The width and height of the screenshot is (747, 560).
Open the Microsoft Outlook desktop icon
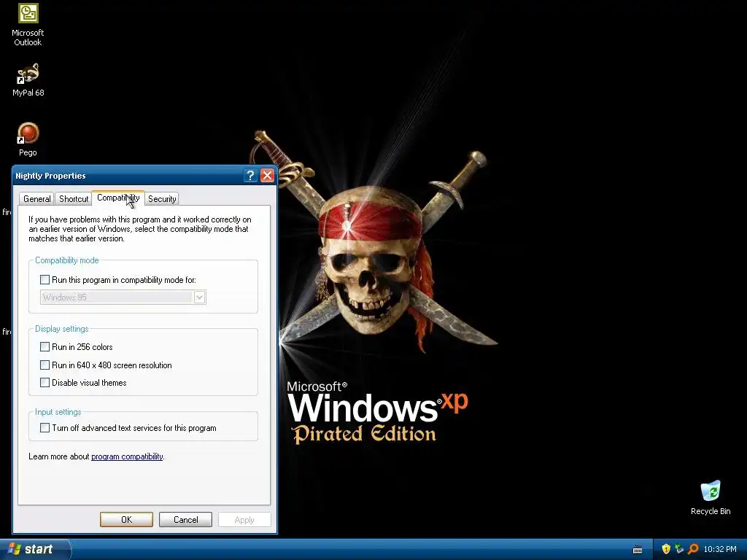[28, 24]
